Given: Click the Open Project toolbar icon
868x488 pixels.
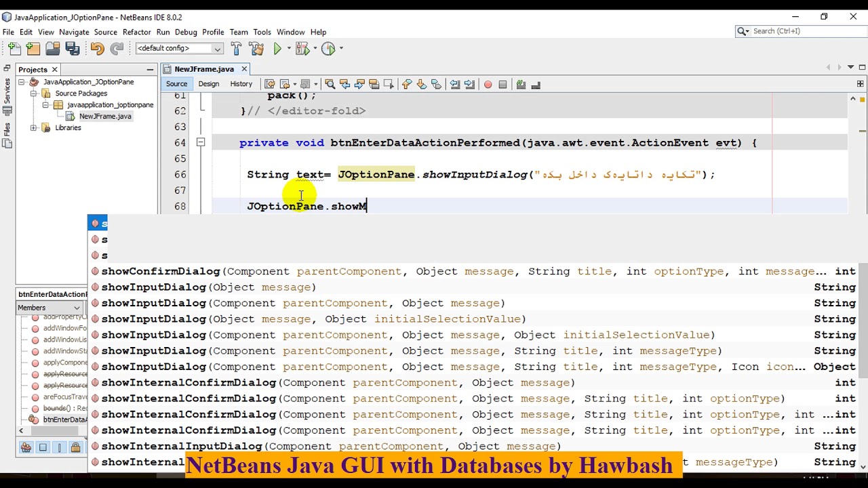Looking at the screenshot, I should [53, 49].
